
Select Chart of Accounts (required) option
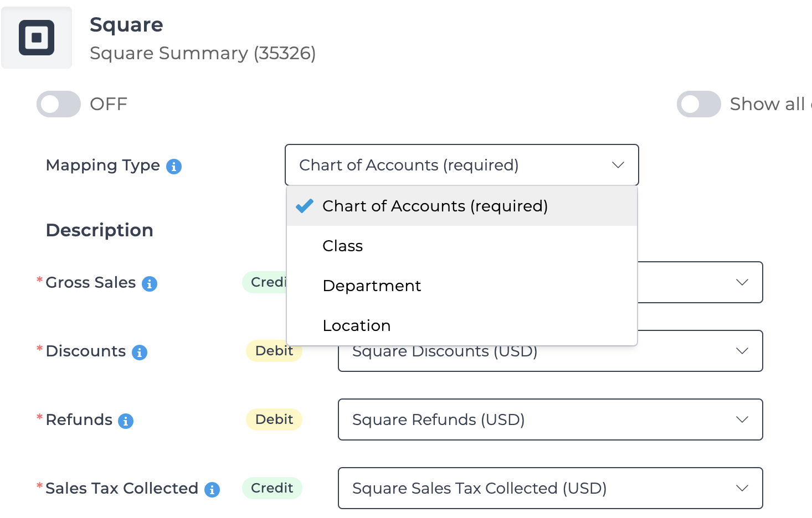(462, 206)
